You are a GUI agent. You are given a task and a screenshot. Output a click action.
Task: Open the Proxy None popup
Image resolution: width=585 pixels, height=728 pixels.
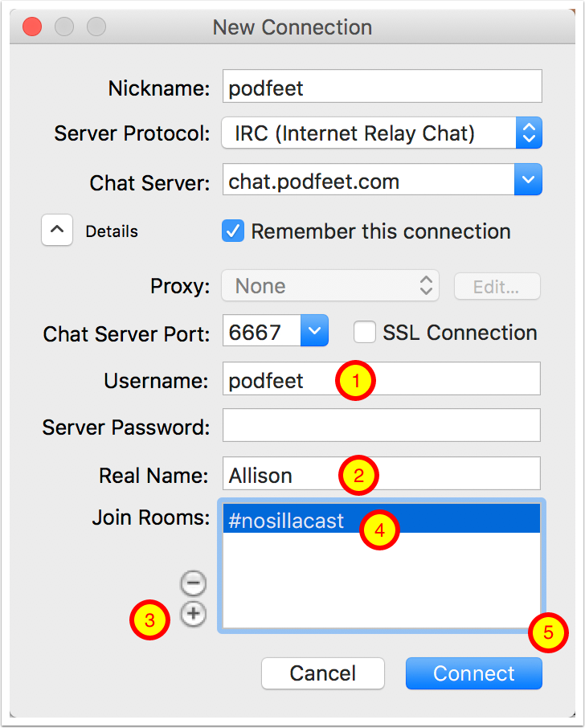[330, 285]
